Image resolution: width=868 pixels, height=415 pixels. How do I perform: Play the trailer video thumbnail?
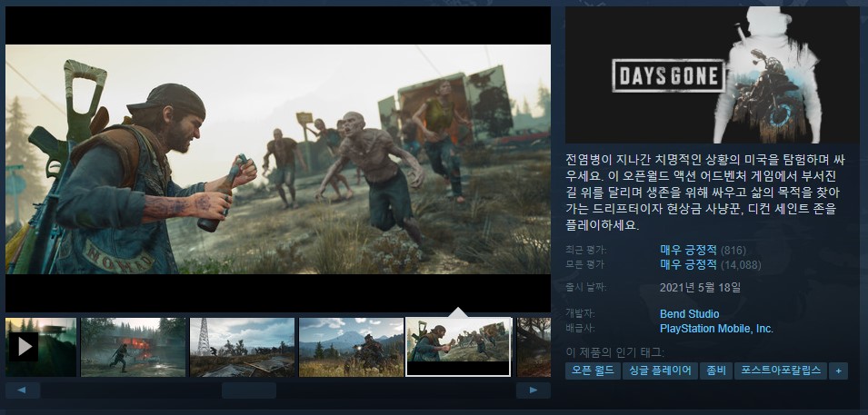point(40,347)
